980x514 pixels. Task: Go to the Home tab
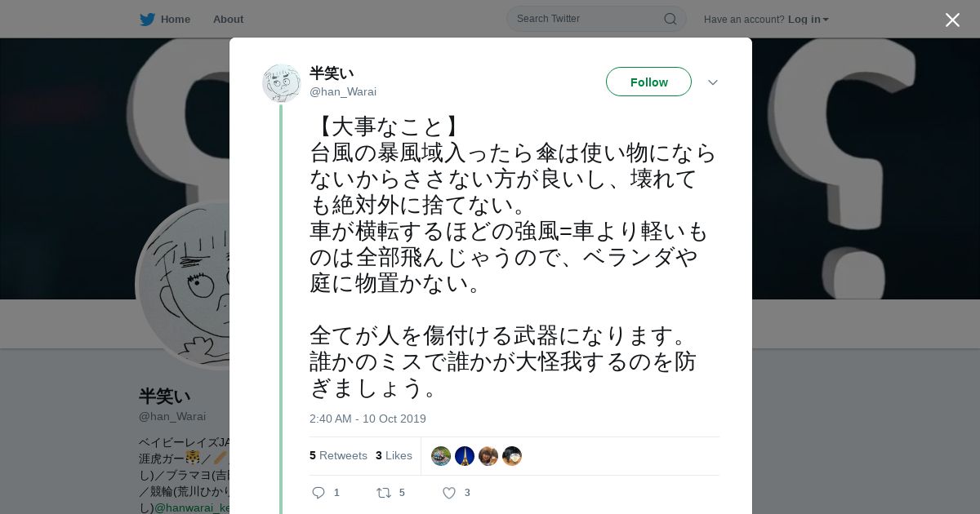[175, 20]
